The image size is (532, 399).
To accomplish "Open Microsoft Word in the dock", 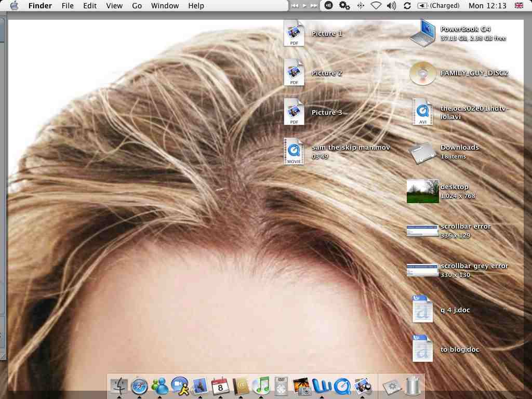I will point(322,386).
